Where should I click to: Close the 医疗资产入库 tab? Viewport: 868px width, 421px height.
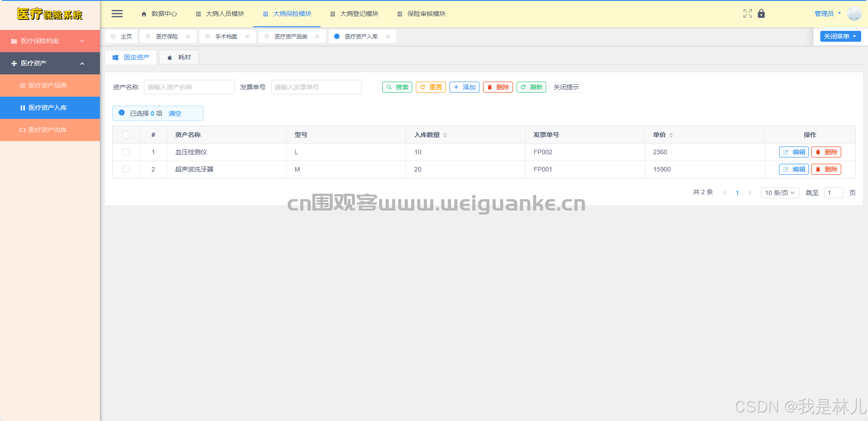tap(388, 36)
